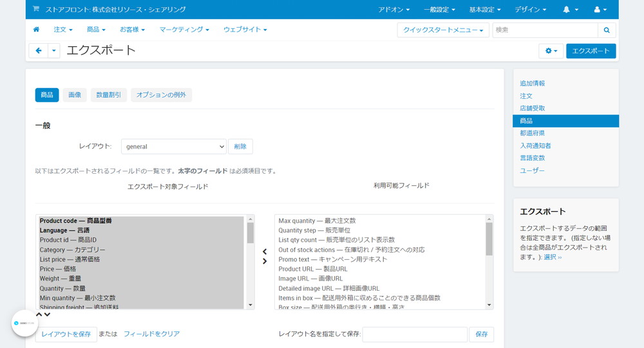Expand the 注文 menu
The image size is (644, 348).
pyautogui.click(x=63, y=30)
